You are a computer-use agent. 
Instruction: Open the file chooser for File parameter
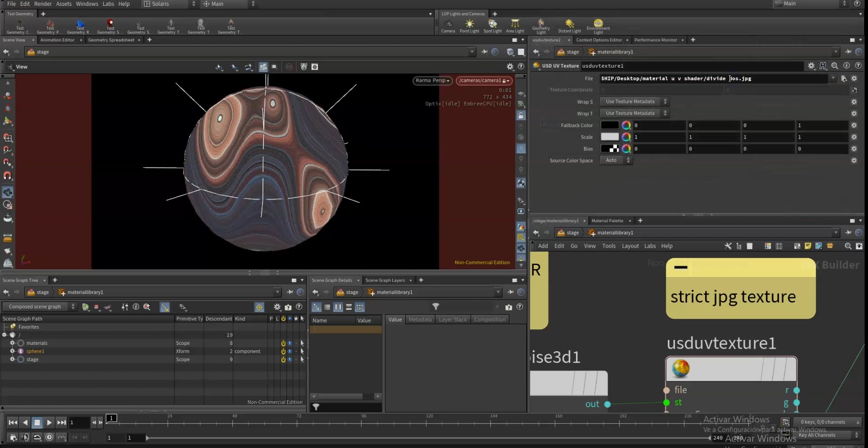click(844, 78)
